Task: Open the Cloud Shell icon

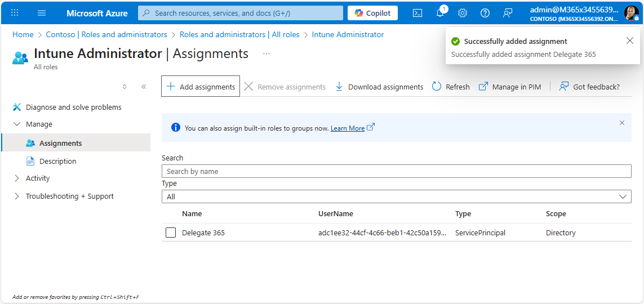Action: click(x=418, y=13)
